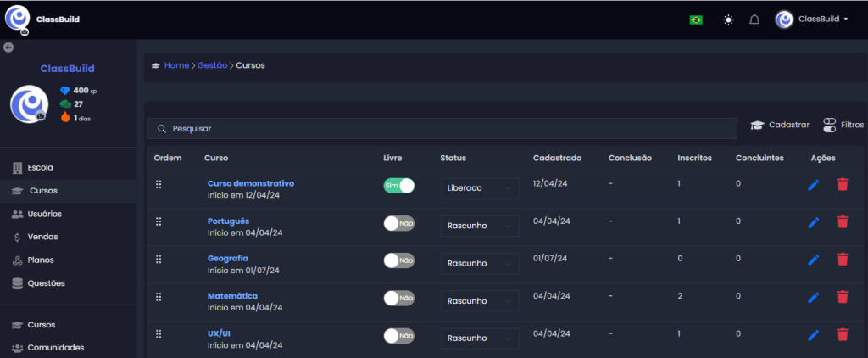The image size is (868, 358).
Task: Click the 1 dias flame streak icon
Action: pyautogui.click(x=65, y=117)
